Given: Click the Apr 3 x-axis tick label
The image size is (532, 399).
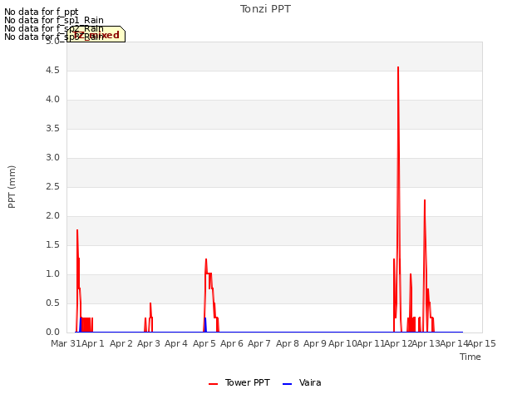Looking at the screenshot, I should click(x=149, y=343).
